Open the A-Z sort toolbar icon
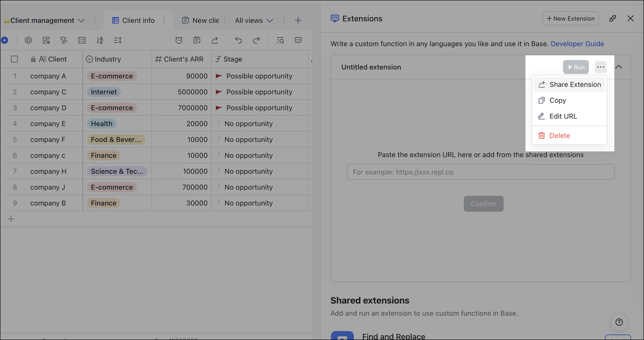The image size is (644, 340). pyautogui.click(x=100, y=40)
